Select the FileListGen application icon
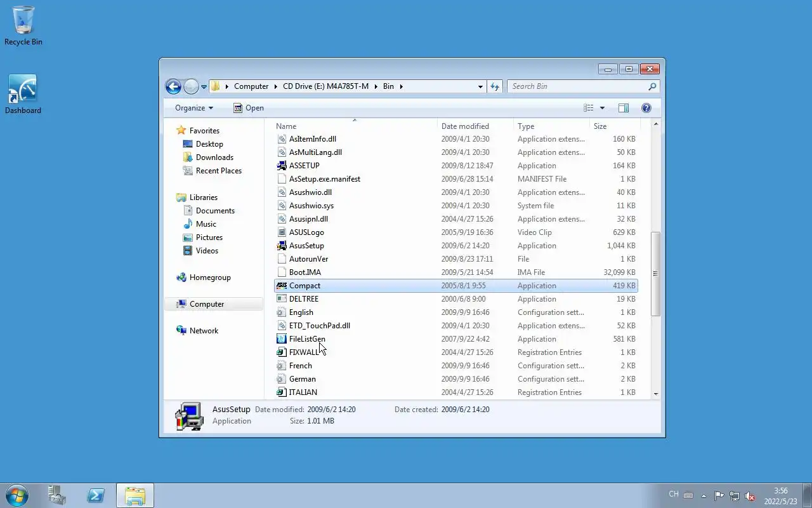Screen dimensions: 812x508 (282, 339)
